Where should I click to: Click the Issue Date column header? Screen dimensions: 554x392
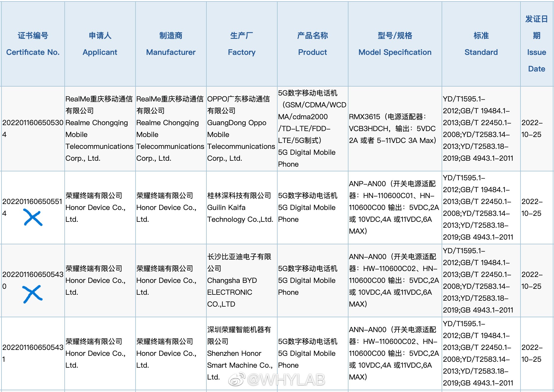tap(537, 44)
